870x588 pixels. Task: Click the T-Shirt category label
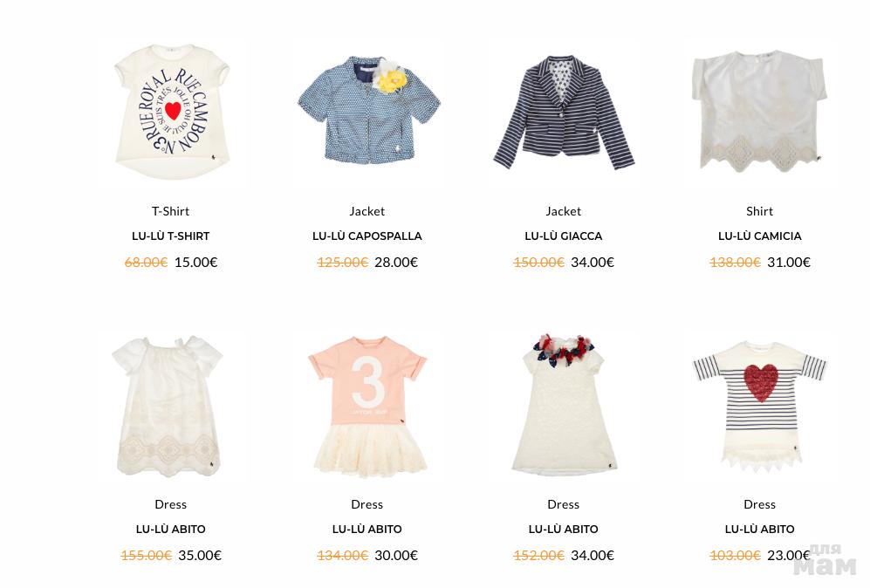171,211
